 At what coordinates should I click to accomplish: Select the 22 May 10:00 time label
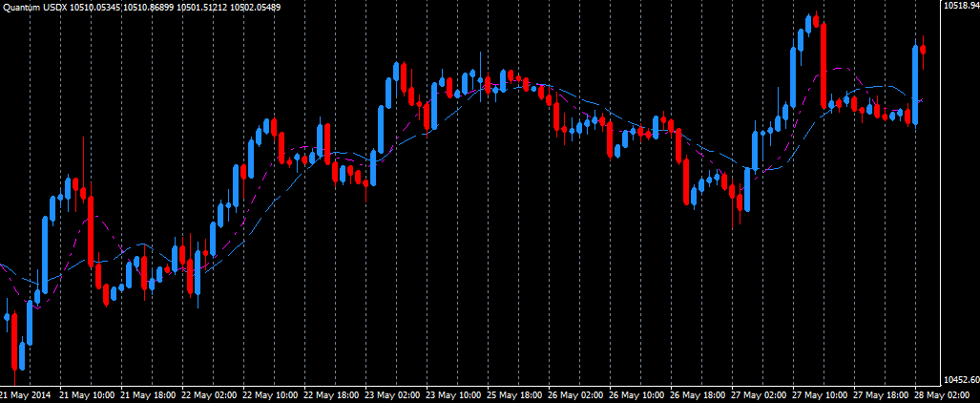point(270,394)
